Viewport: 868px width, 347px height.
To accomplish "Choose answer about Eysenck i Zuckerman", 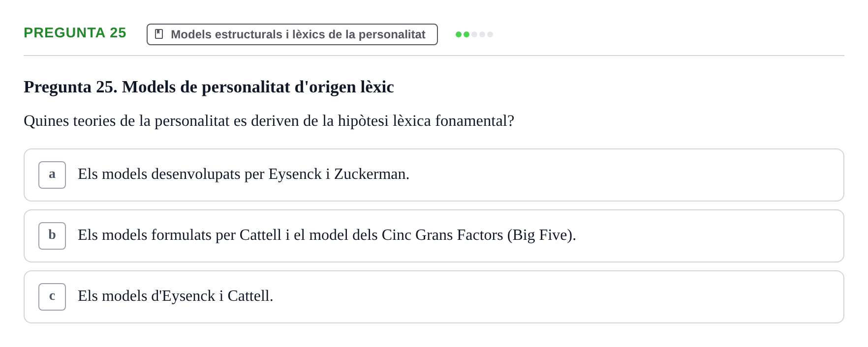I will [x=434, y=175].
